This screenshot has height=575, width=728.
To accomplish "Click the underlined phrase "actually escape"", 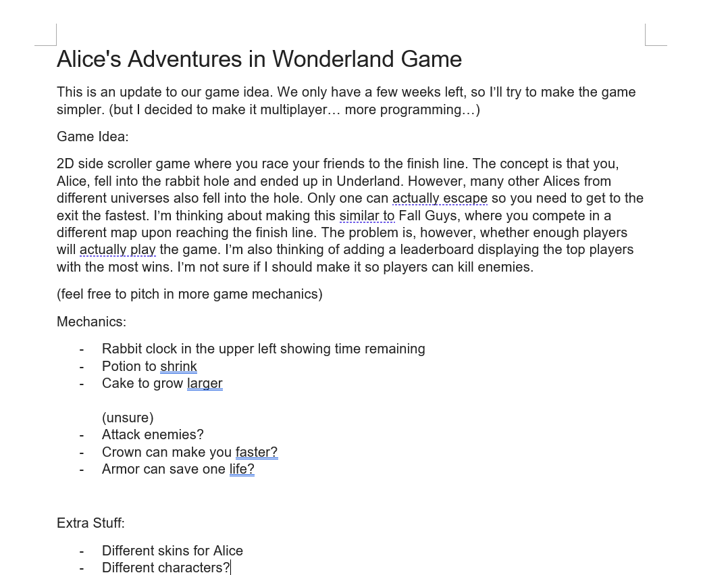I will click(440, 199).
